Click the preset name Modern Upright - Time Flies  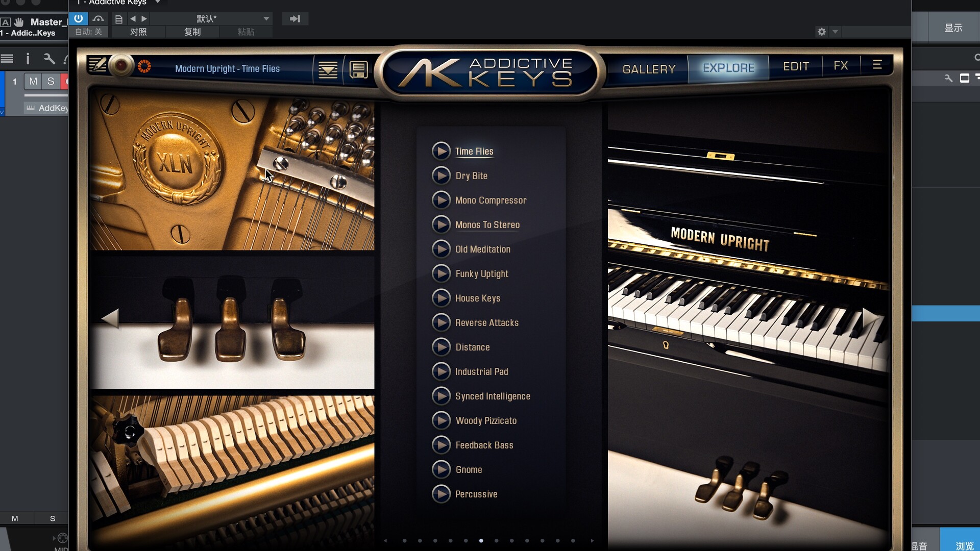coord(227,68)
